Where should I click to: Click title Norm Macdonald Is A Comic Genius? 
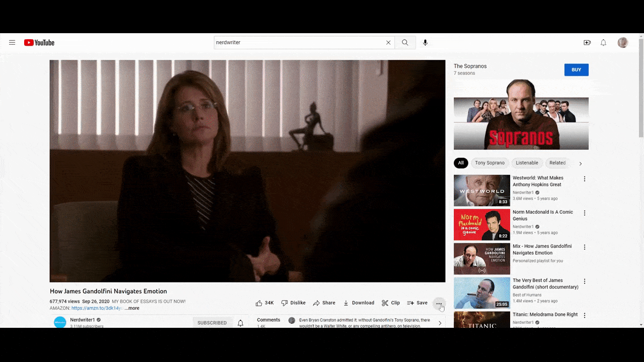tap(543, 215)
